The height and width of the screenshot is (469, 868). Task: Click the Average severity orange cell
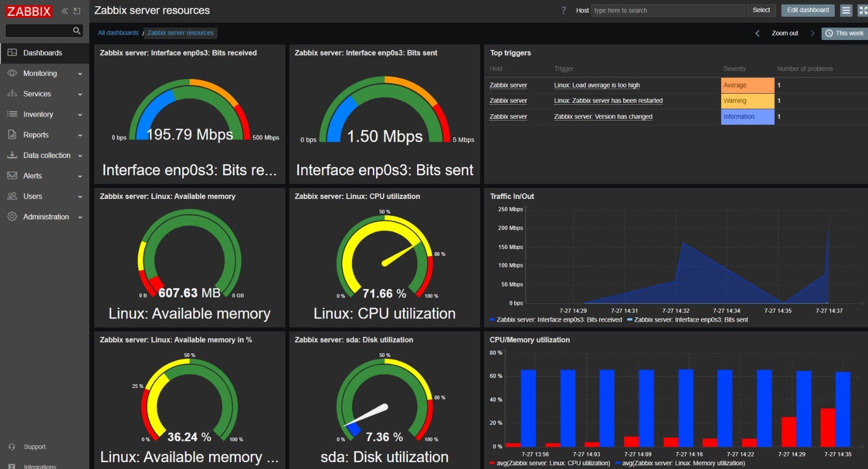[x=747, y=85]
